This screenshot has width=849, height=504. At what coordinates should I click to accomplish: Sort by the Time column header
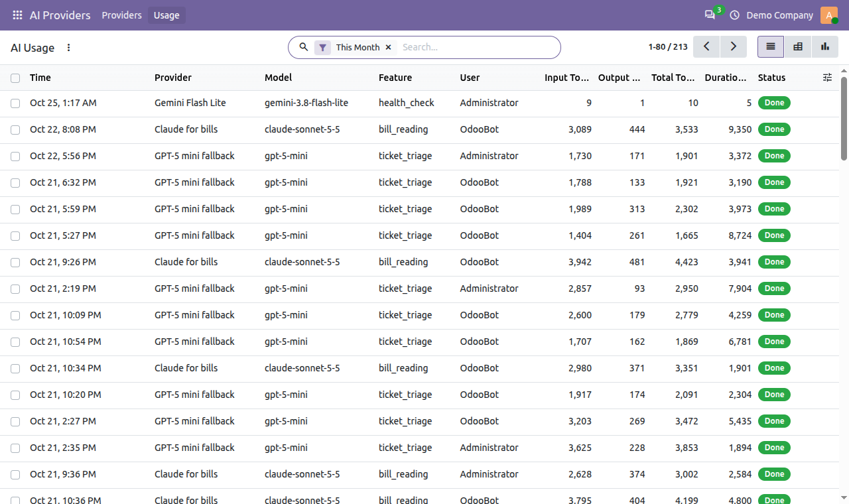tap(40, 78)
